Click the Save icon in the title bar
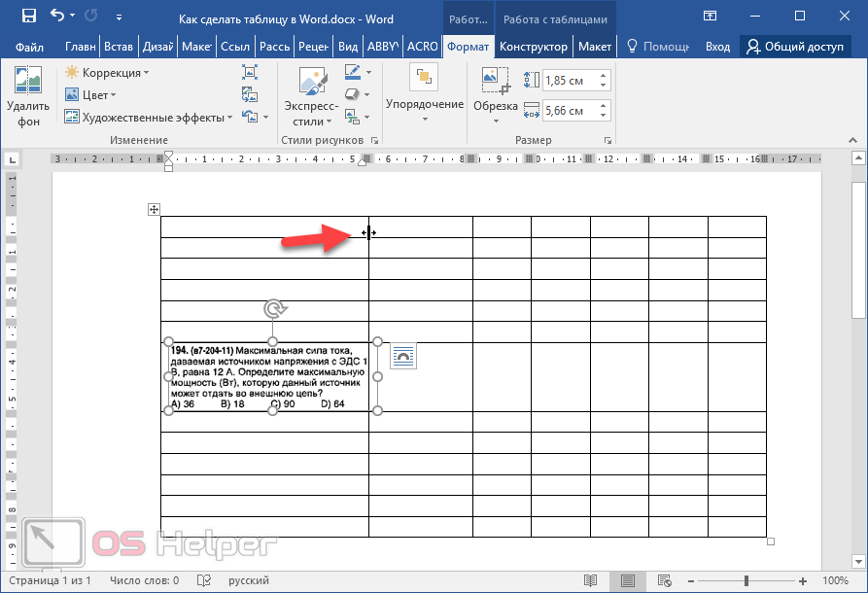This screenshot has width=868, height=593. 28,17
